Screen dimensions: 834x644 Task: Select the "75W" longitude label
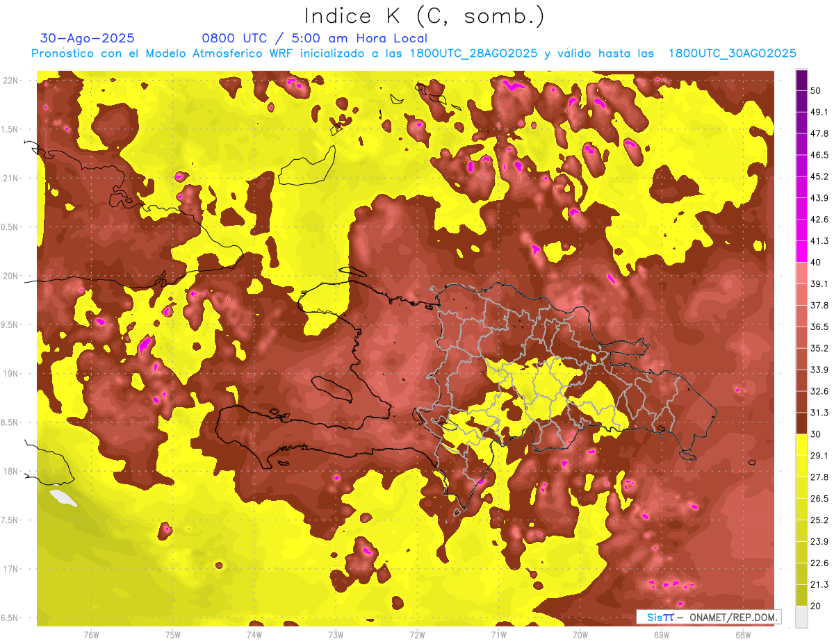[173, 635]
